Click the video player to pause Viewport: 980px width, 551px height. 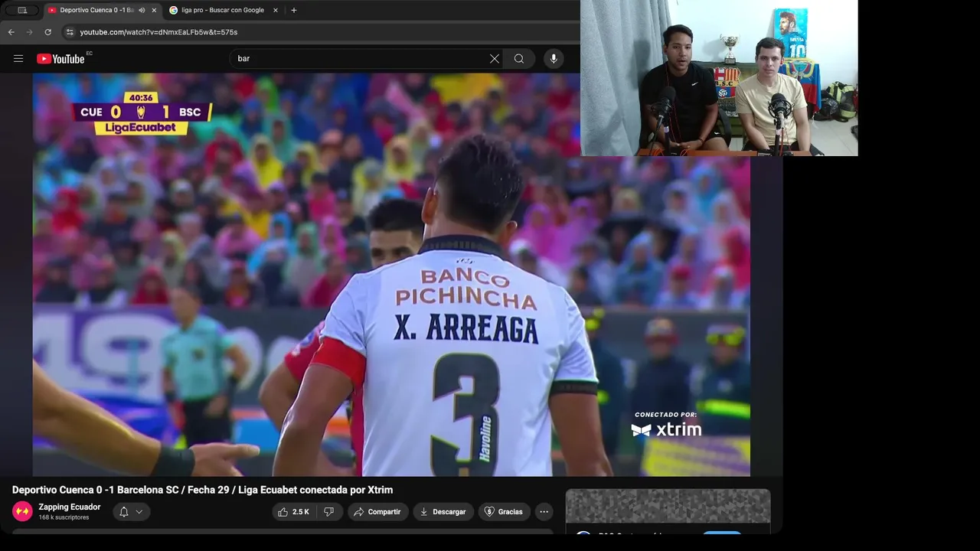(x=390, y=275)
